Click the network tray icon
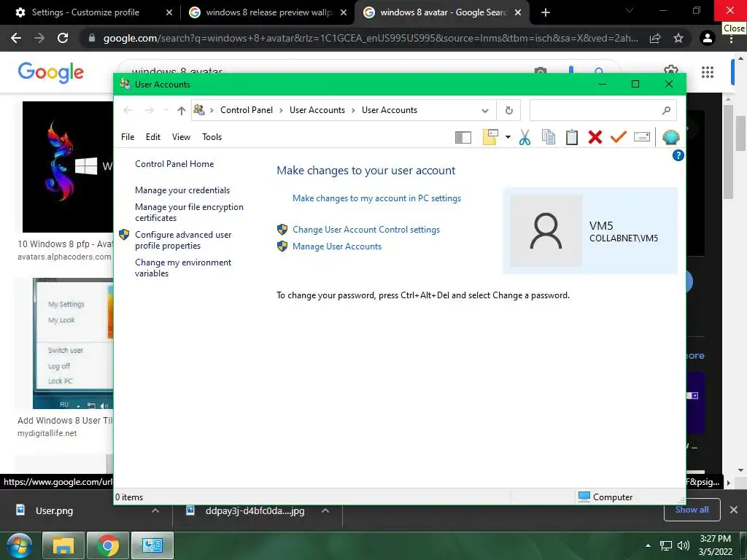This screenshot has height=560, width=747. point(665,545)
